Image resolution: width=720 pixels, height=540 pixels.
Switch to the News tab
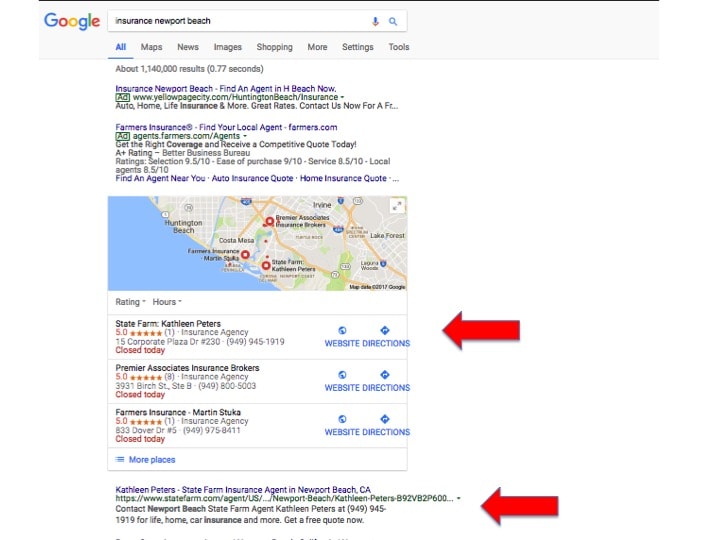coord(188,47)
